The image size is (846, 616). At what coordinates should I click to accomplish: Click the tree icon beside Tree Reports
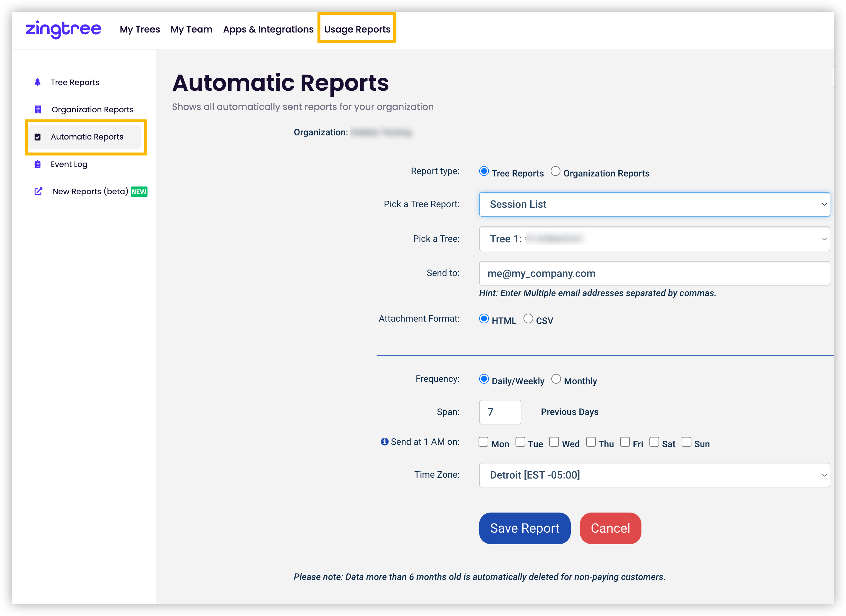coord(37,82)
